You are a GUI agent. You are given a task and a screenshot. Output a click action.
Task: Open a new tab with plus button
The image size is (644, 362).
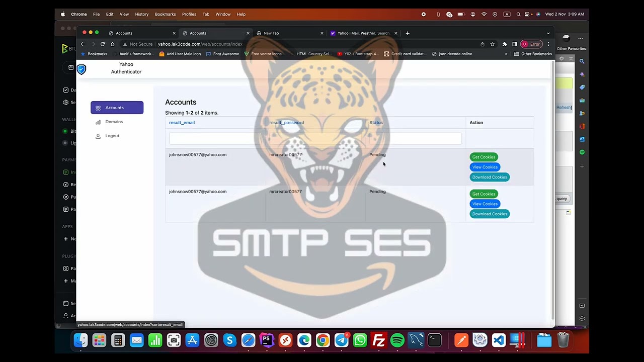408,33
